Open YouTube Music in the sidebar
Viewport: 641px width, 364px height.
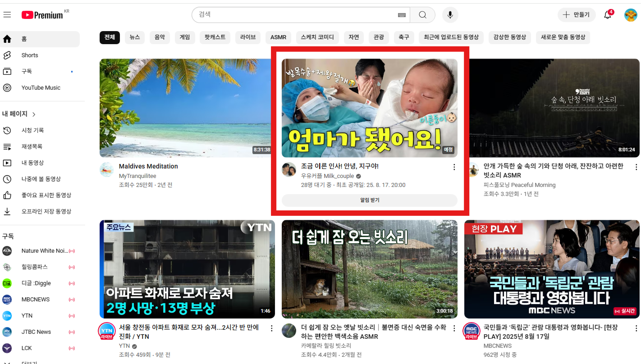pos(41,88)
